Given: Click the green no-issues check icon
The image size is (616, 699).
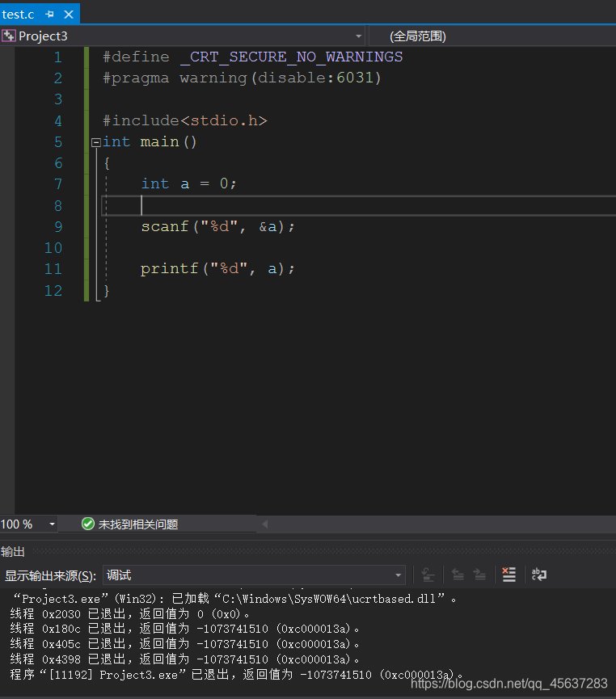Looking at the screenshot, I should coord(88,524).
